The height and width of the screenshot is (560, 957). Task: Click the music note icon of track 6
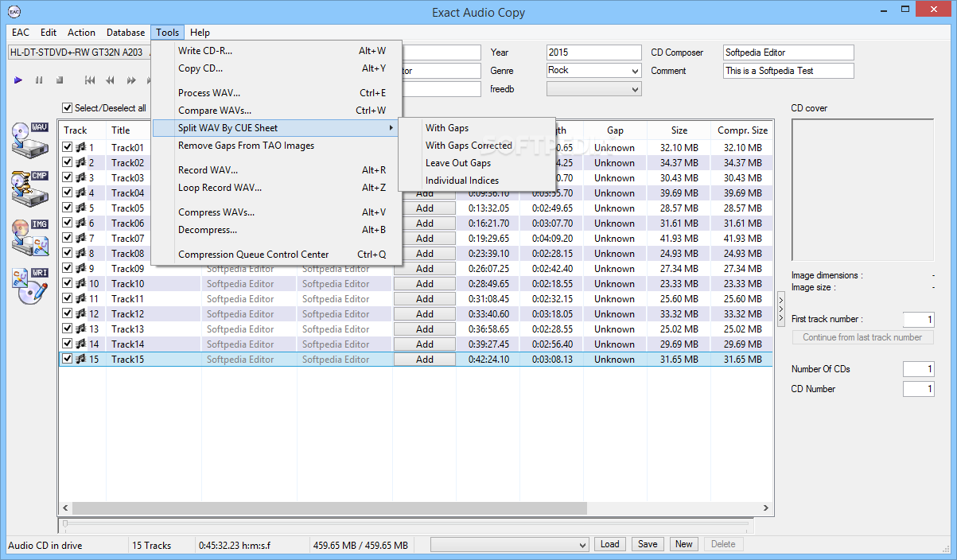(80, 223)
